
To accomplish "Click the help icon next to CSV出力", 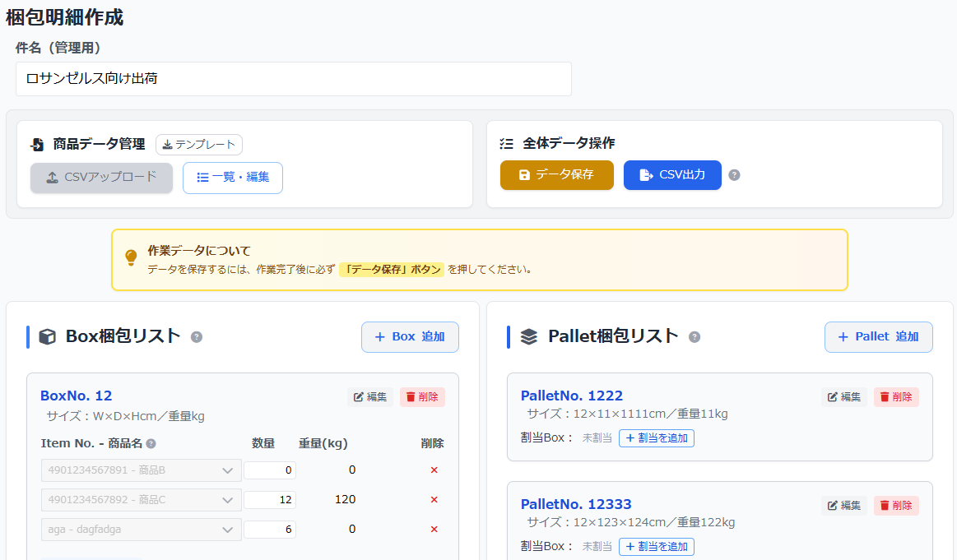I will pos(735,174).
